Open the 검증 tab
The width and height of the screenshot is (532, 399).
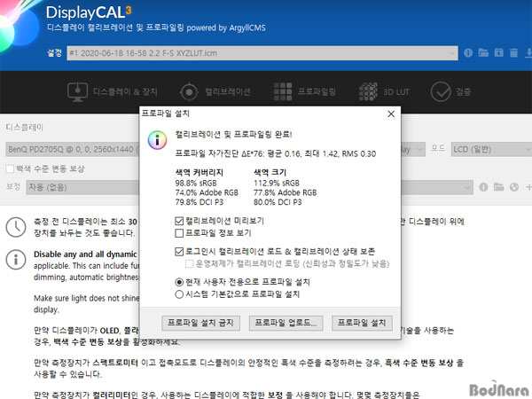pos(450,91)
